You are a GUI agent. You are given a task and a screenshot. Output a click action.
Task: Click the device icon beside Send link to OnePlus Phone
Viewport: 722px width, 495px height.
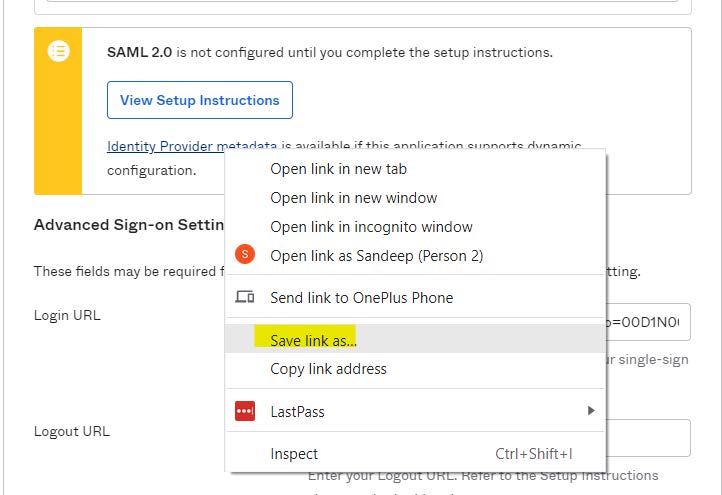(x=245, y=297)
